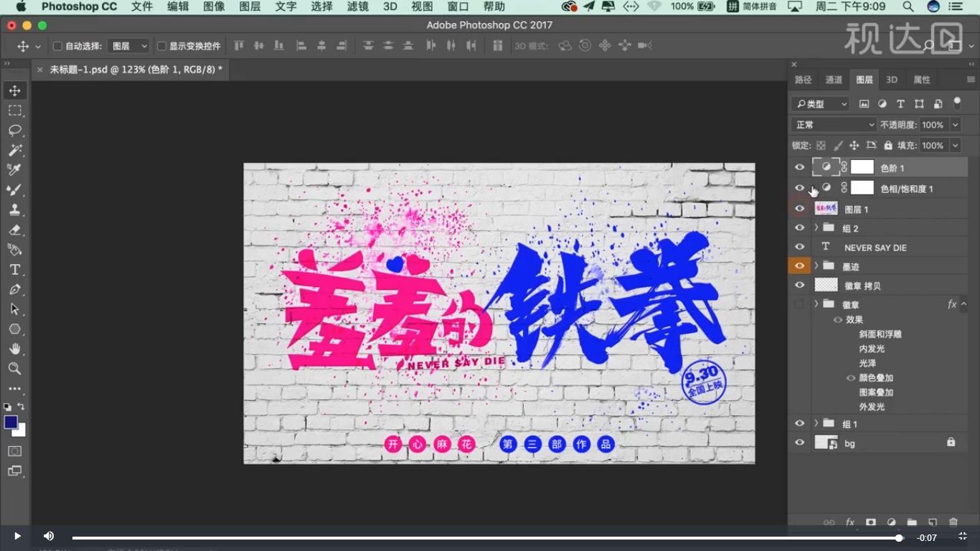This screenshot has height=551, width=980.
Task: Set the foreground color swatch
Action: (11, 422)
